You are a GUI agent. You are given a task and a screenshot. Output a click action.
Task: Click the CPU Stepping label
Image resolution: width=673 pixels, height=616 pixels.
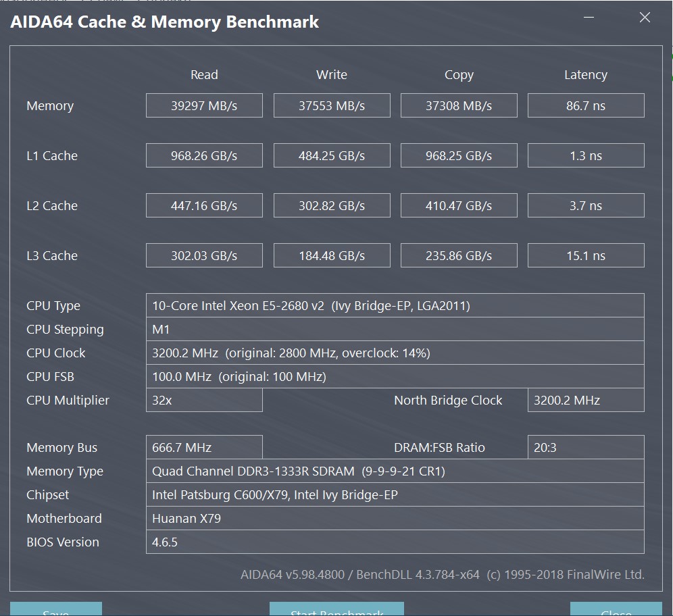[65, 330]
